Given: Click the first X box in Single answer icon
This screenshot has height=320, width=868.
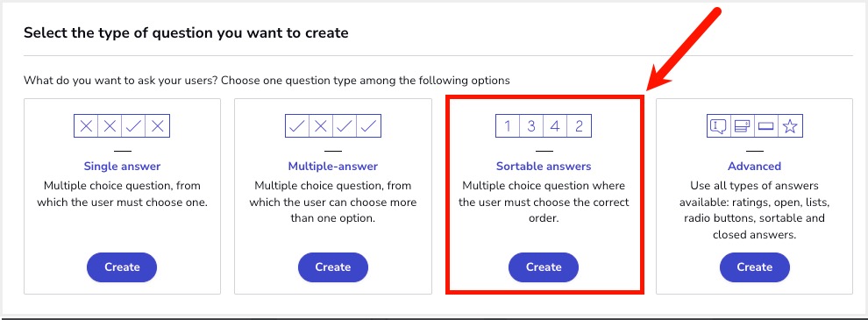Looking at the screenshot, I should point(86,126).
